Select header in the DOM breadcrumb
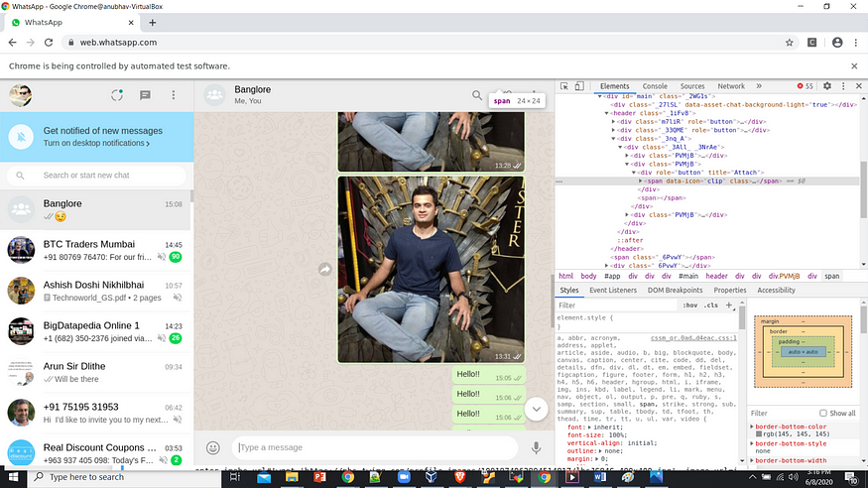This screenshot has width=868, height=488. tap(716, 276)
